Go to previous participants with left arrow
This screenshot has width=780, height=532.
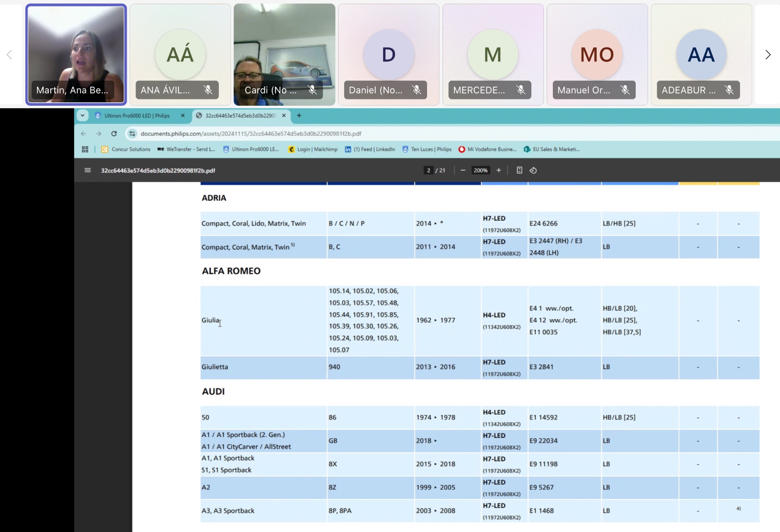point(9,55)
